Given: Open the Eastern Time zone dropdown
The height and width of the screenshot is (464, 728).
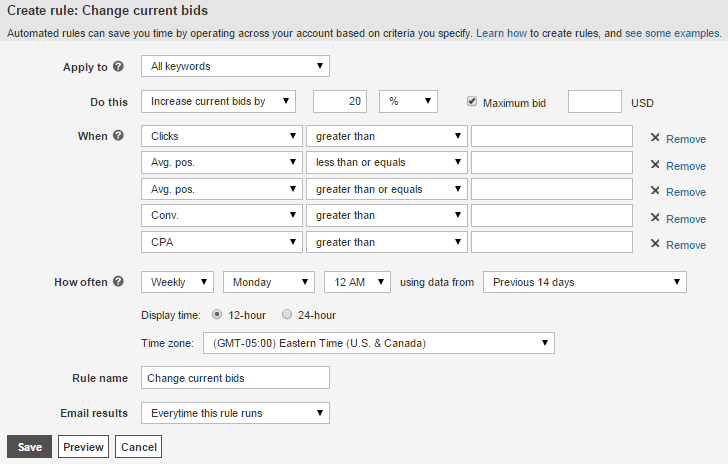Looking at the screenshot, I should pyautogui.click(x=379, y=343).
